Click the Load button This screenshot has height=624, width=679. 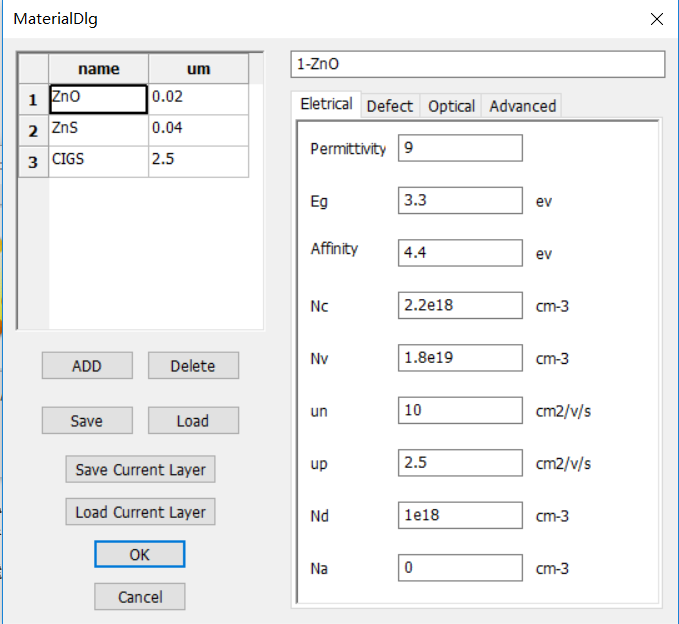193,421
